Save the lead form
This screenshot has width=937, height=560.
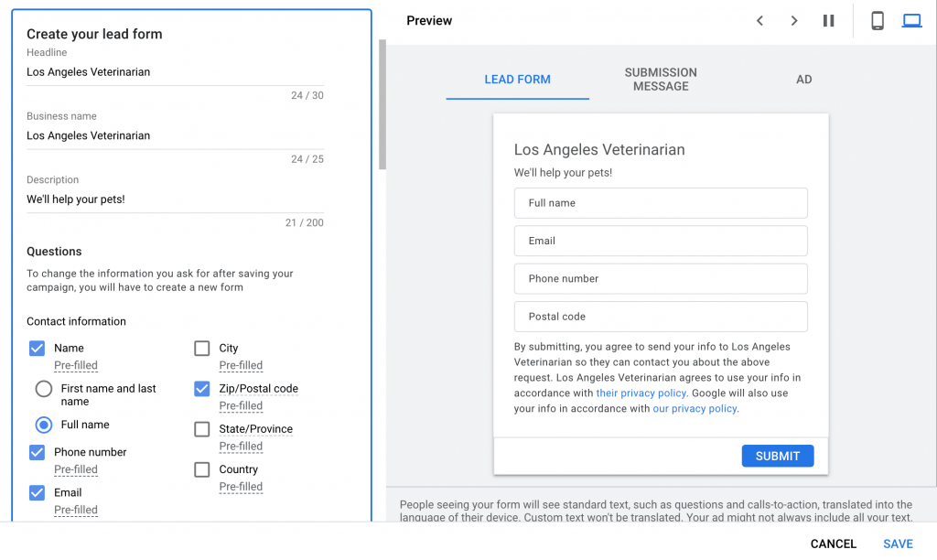coord(899,544)
